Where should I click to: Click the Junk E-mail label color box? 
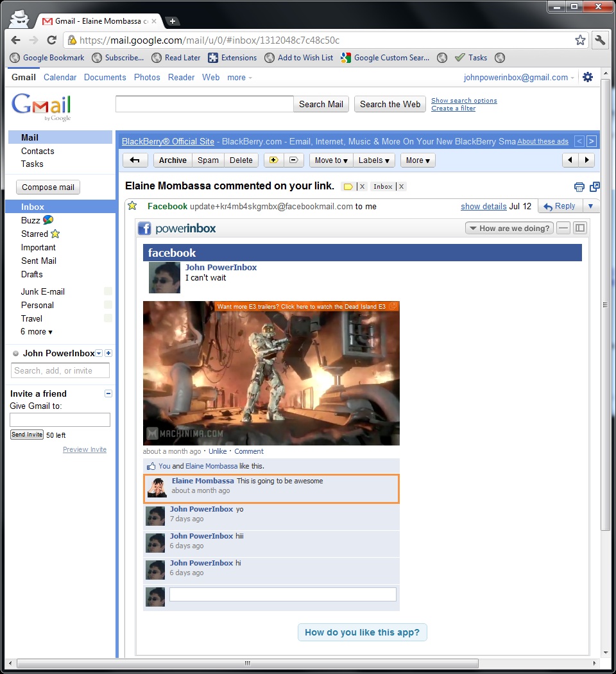point(108,291)
